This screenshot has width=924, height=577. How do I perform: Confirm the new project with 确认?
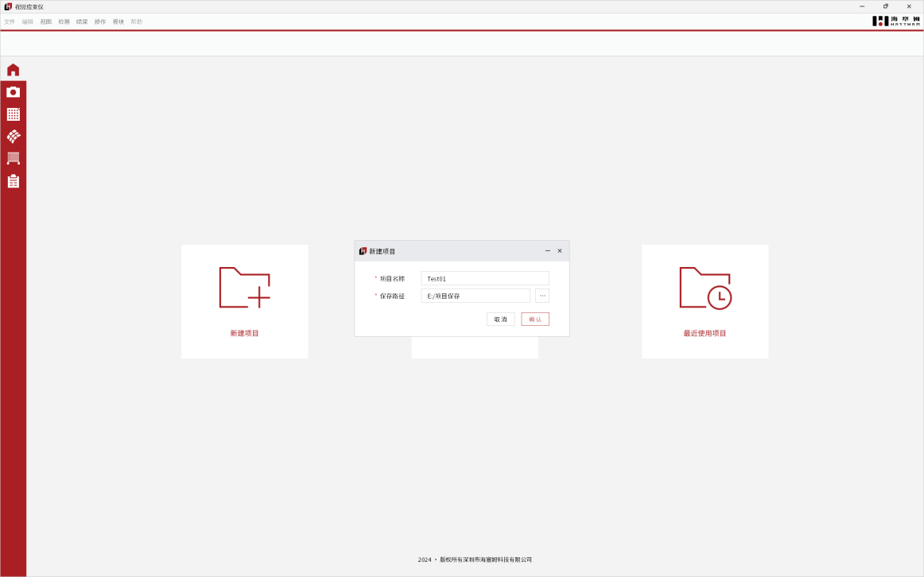pos(535,319)
